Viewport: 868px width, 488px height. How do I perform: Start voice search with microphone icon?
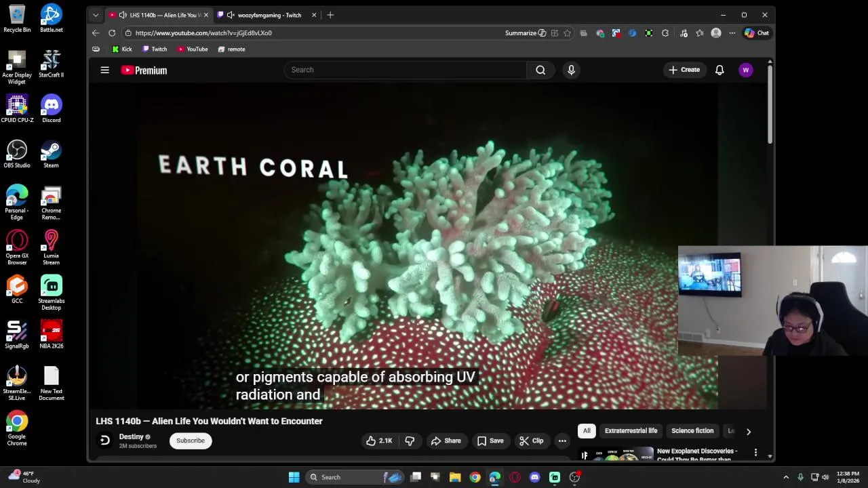(571, 70)
